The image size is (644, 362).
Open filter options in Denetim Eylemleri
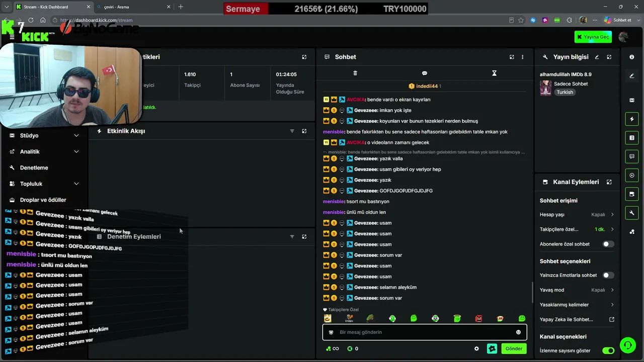point(292,237)
